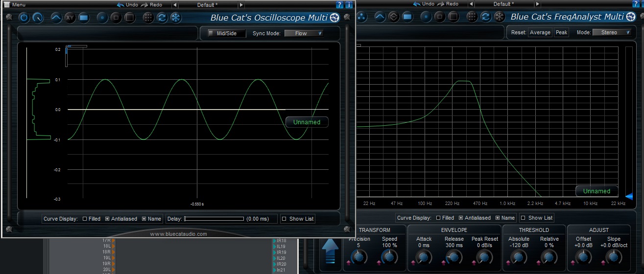Click the blue rectangle display icon in Oscilloscope
This screenshot has height=274, width=644.
pyautogui.click(x=84, y=18)
